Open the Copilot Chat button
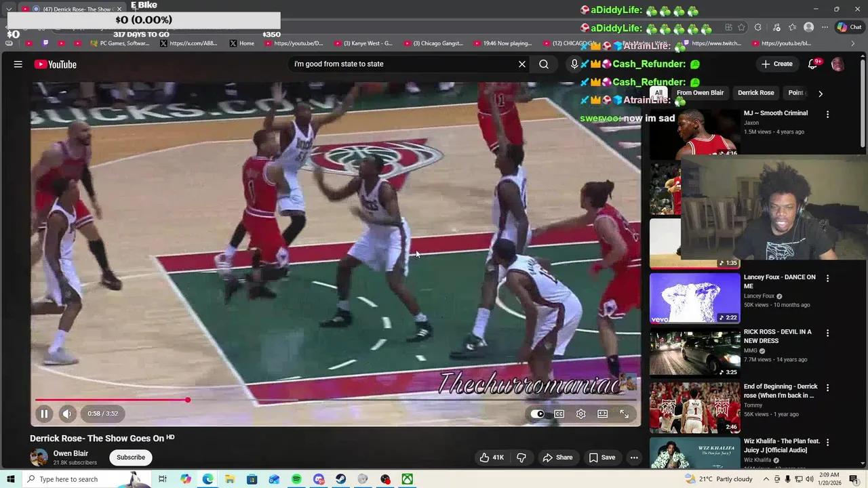 click(849, 27)
